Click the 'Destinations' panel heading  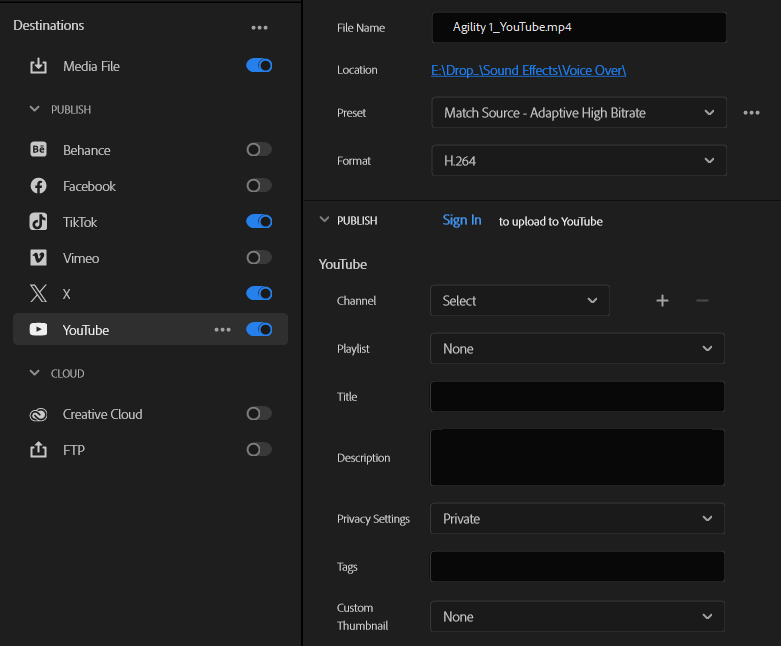49,25
